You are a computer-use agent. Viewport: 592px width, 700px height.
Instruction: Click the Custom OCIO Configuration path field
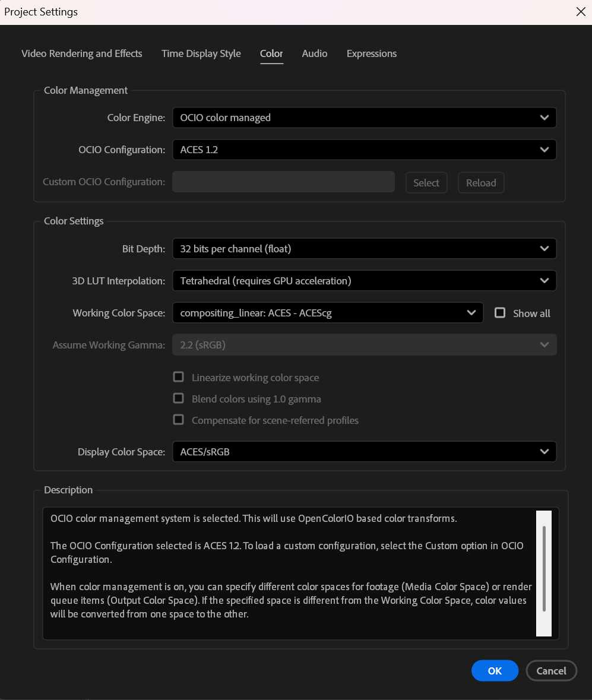pyautogui.click(x=283, y=182)
